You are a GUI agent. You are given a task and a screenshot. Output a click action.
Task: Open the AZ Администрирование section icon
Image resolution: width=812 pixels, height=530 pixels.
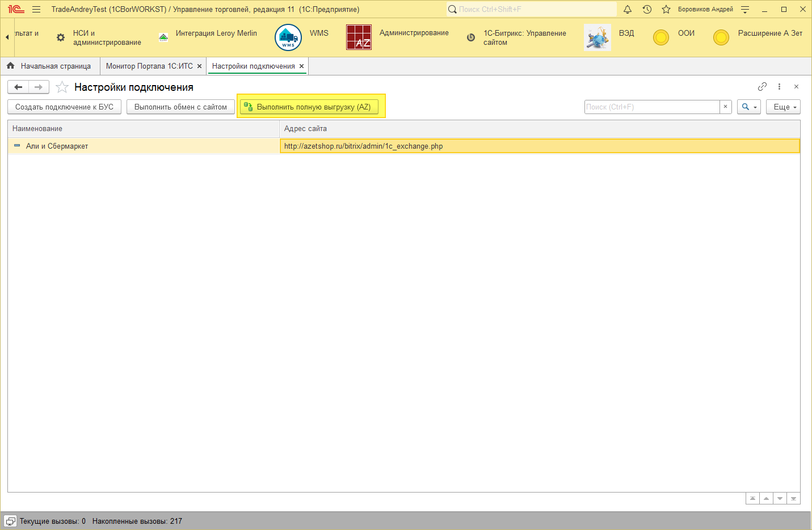359,37
